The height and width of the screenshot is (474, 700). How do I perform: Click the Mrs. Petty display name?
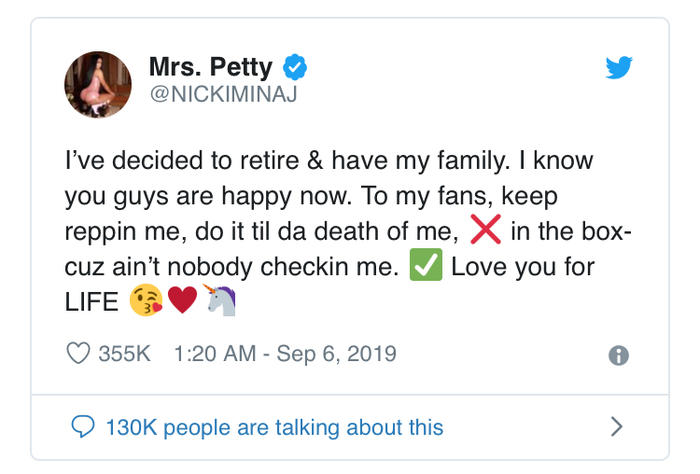[210, 68]
